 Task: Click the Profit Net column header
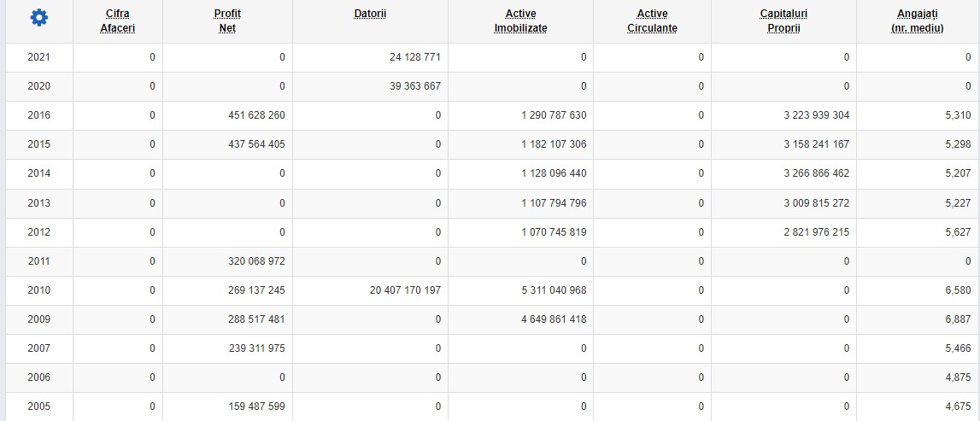click(x=226, y=20)
